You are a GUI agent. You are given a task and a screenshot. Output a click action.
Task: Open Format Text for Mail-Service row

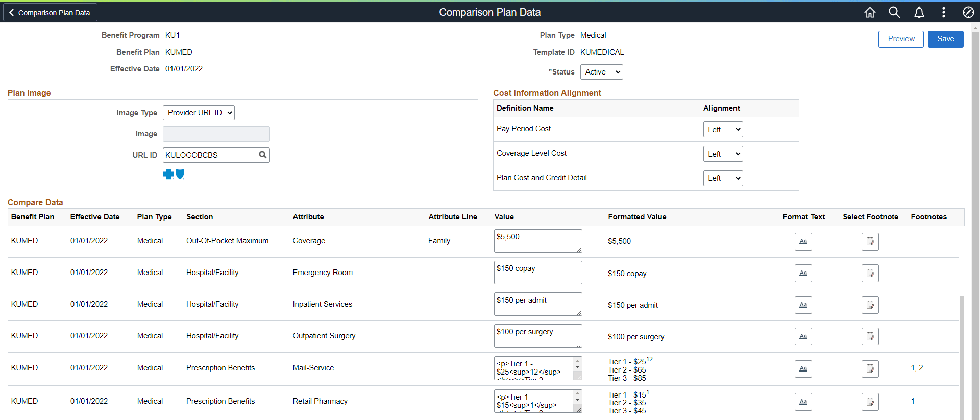tap(803, 368)
